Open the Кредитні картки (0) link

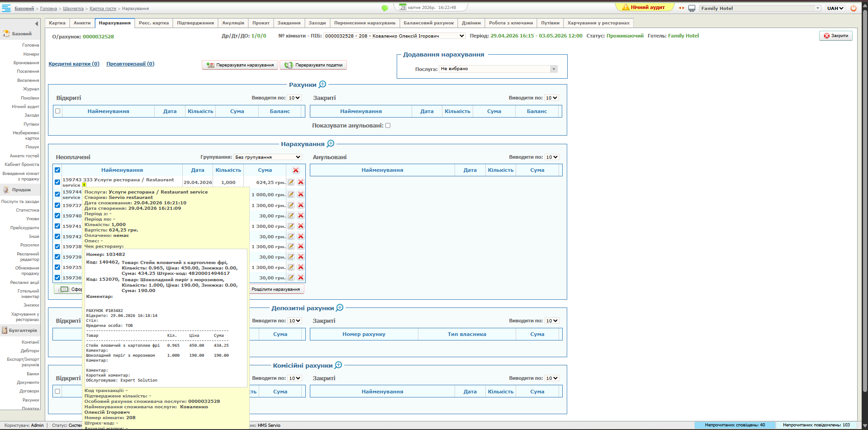[74, 64]
